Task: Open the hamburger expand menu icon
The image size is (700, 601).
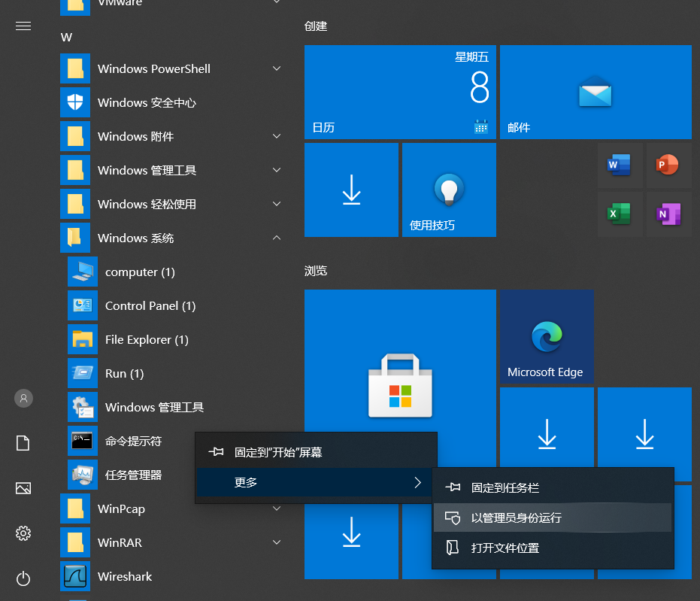Action: click(x=23, y=26)
